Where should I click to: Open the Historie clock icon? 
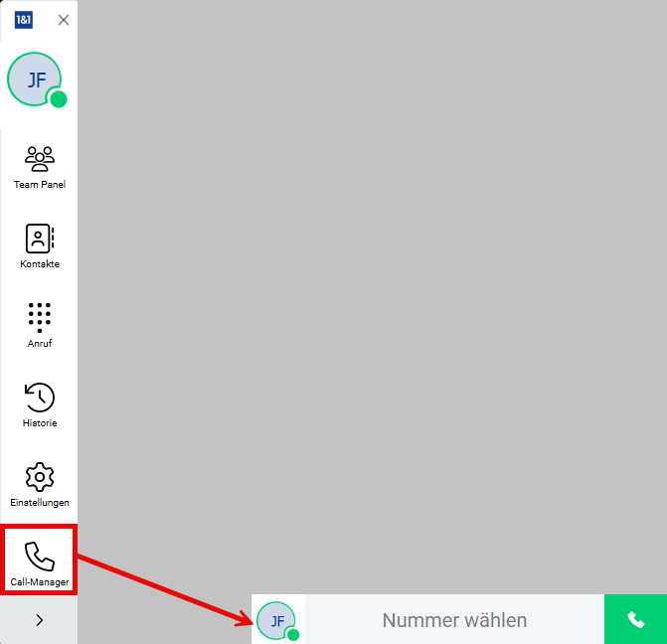(x=40, y=398)
